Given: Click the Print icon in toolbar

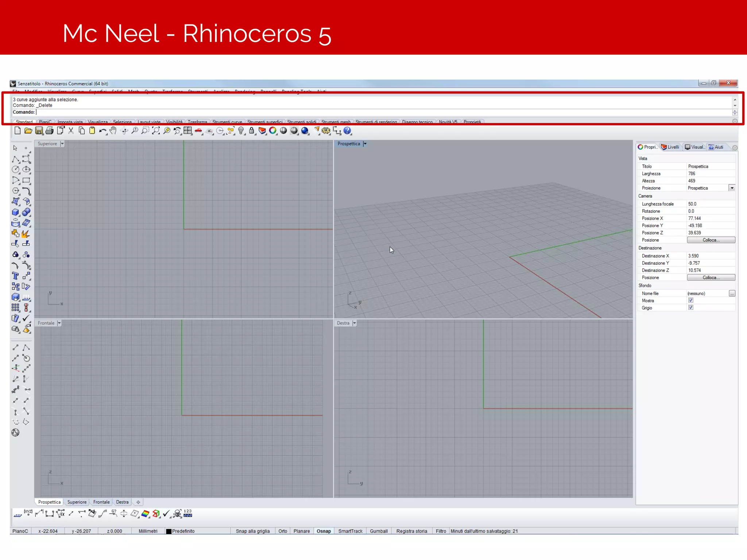Looking at the screenshot, I should click(x=50, y=131).
